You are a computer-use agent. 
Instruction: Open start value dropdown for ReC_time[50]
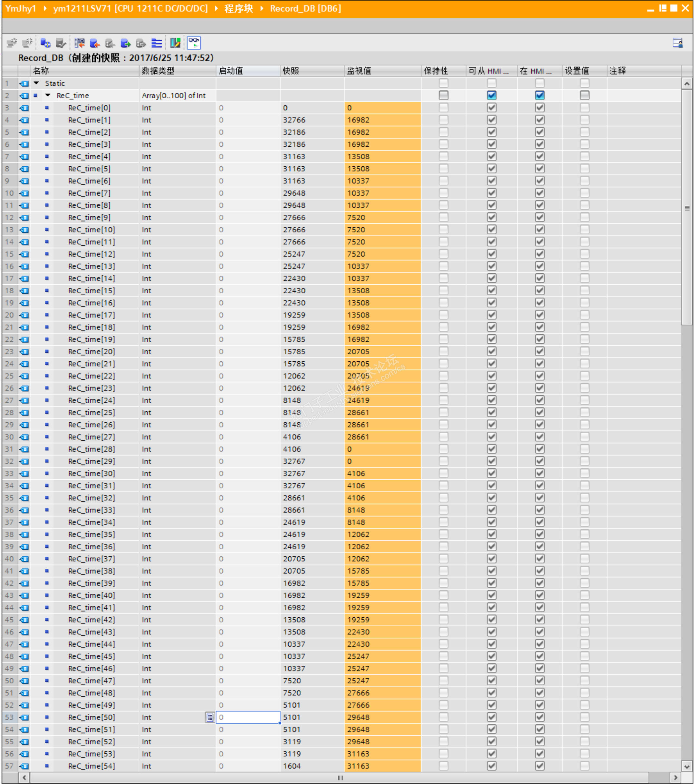210,717
